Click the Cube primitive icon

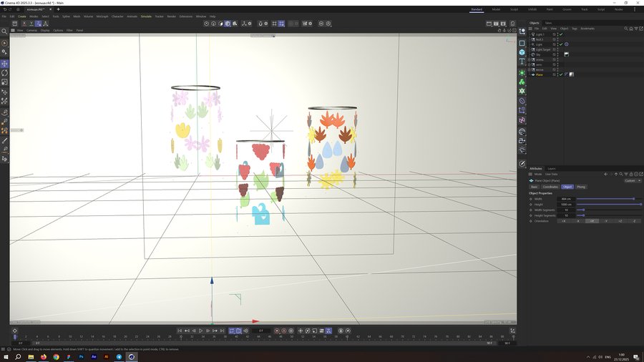(x=522, y=52)
